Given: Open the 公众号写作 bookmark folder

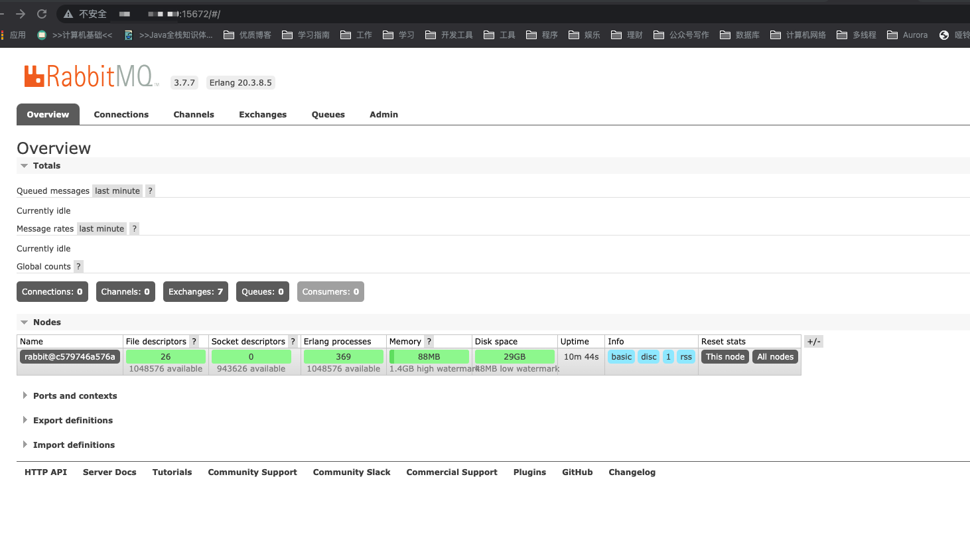Looking at the screenshot, I should tap(681, 35).
